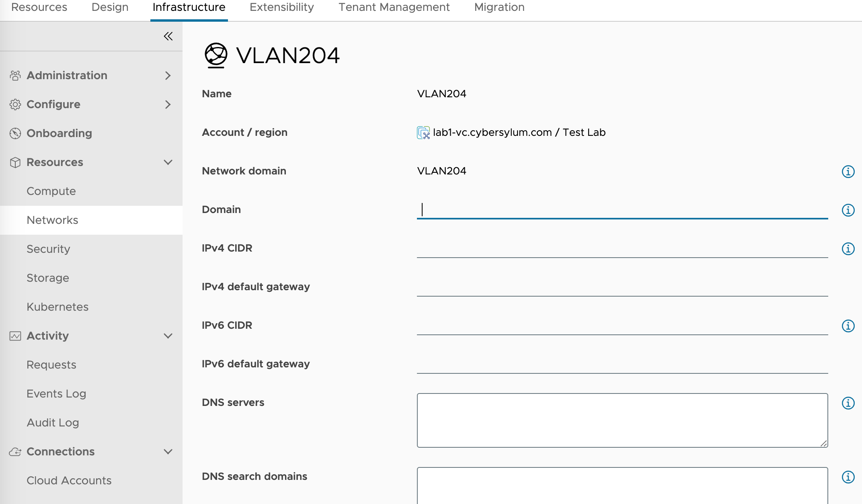This screenshot has width=862, height=504.
Task: Show info for Domain field
Action: pyautogui.click(x=848, y=210)
